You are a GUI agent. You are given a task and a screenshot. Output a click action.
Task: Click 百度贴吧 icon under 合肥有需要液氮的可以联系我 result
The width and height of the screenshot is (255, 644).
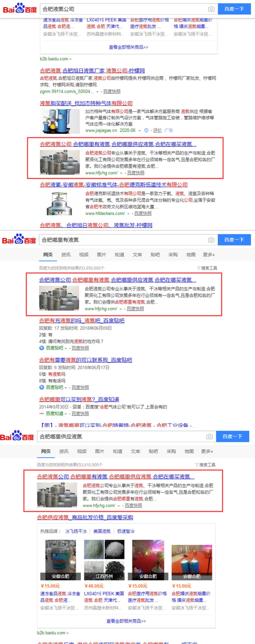coord(42,387)
